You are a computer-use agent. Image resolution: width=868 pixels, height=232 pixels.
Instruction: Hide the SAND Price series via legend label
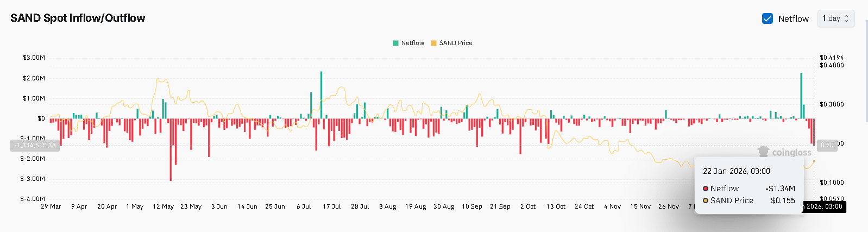coord(455,43)
